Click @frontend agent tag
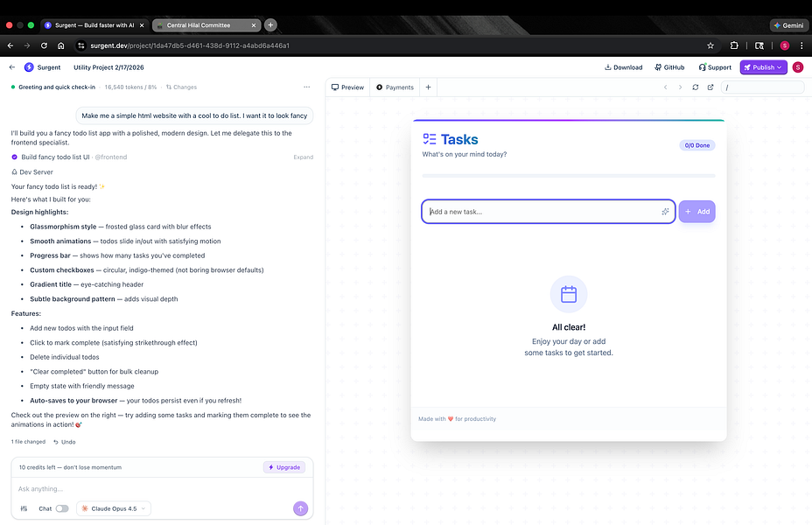This screenshot has width=812, height=525. 111,157
